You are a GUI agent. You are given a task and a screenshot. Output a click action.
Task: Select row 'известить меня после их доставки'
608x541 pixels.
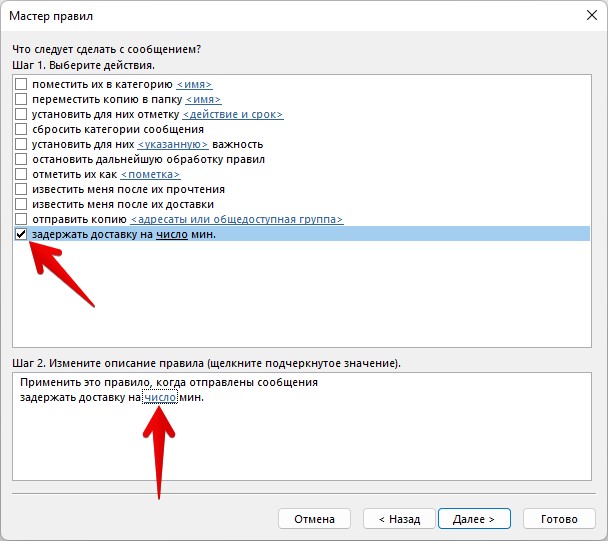pos(302,204)
